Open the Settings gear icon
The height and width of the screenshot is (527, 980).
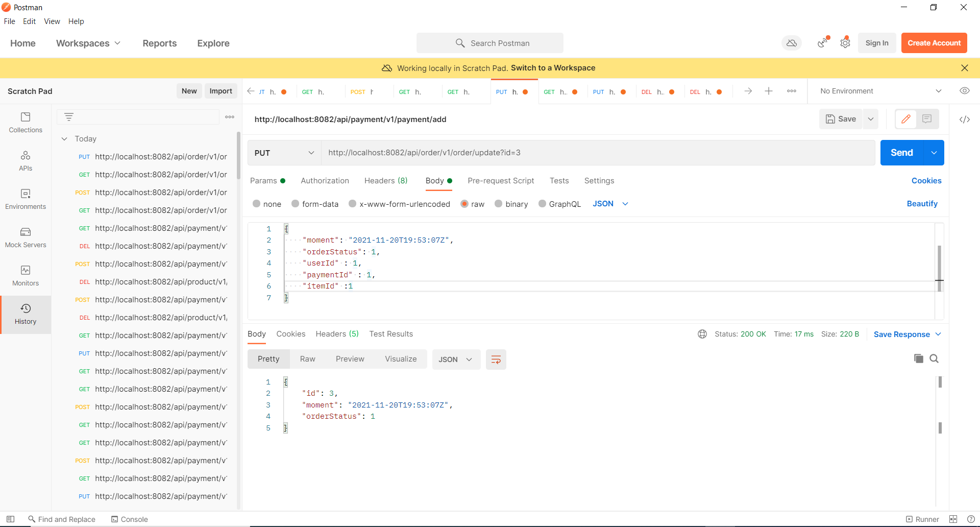(845, 43)
